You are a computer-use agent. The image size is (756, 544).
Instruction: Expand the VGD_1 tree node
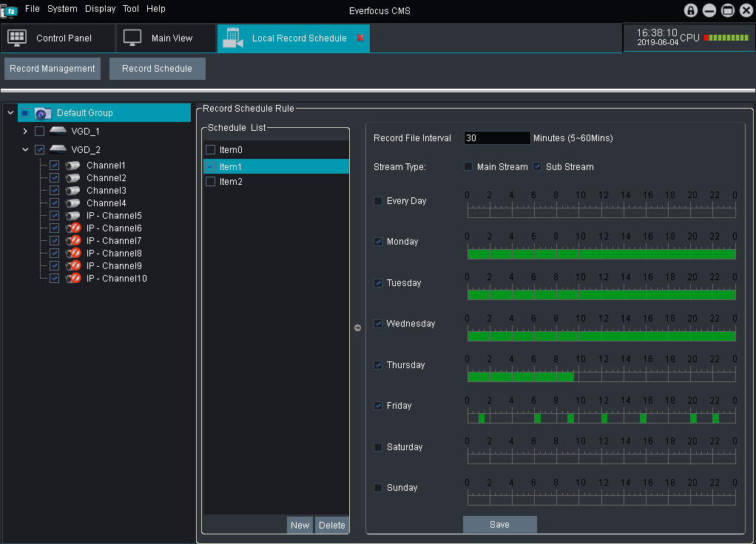[25, 132]
